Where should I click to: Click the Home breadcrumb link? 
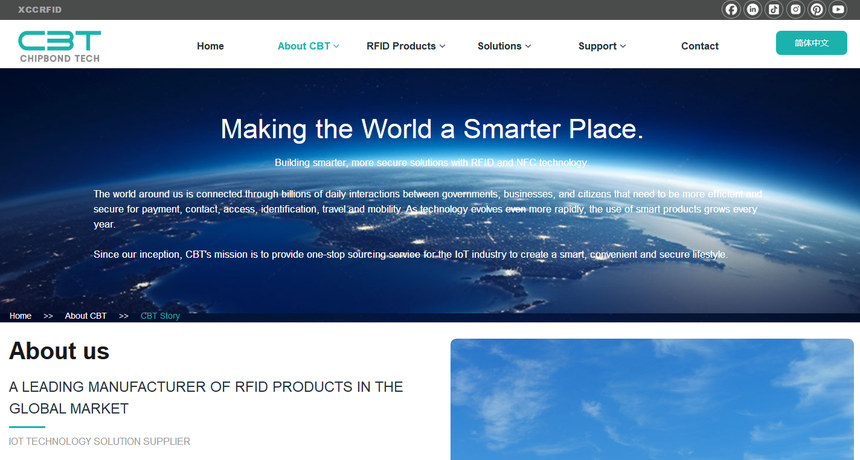click(x=21, y=316)
